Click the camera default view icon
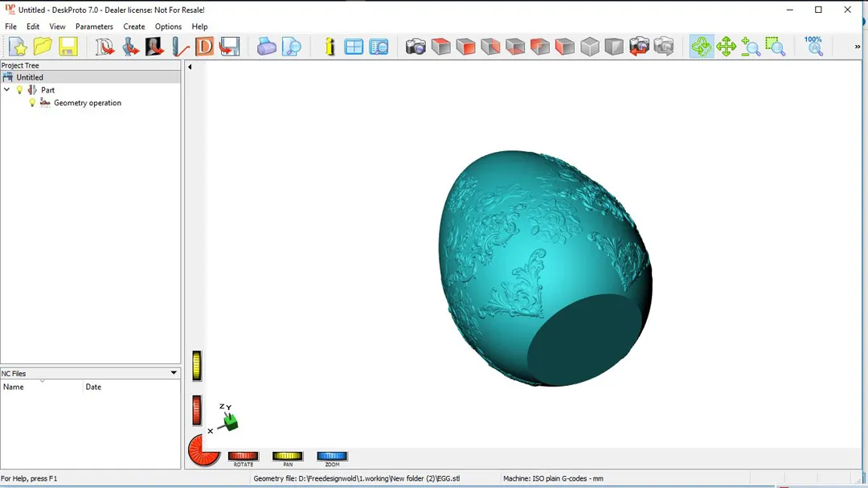This screenshot has height=488, width=868. click(416, 47)
